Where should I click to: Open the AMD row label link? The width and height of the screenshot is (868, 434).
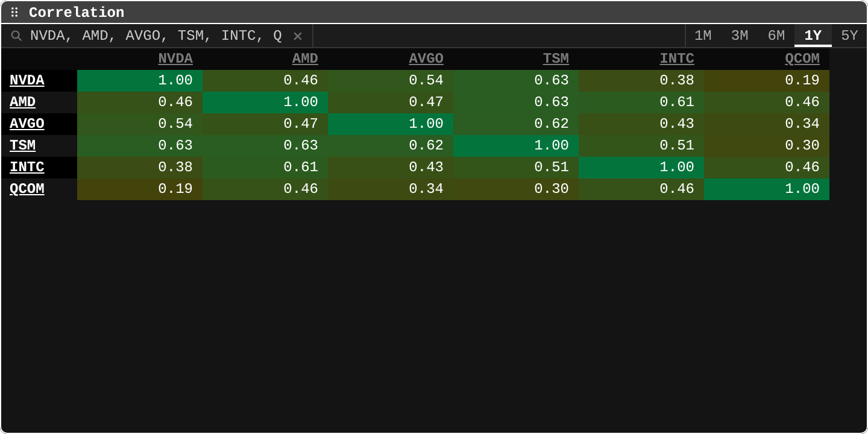23,102
